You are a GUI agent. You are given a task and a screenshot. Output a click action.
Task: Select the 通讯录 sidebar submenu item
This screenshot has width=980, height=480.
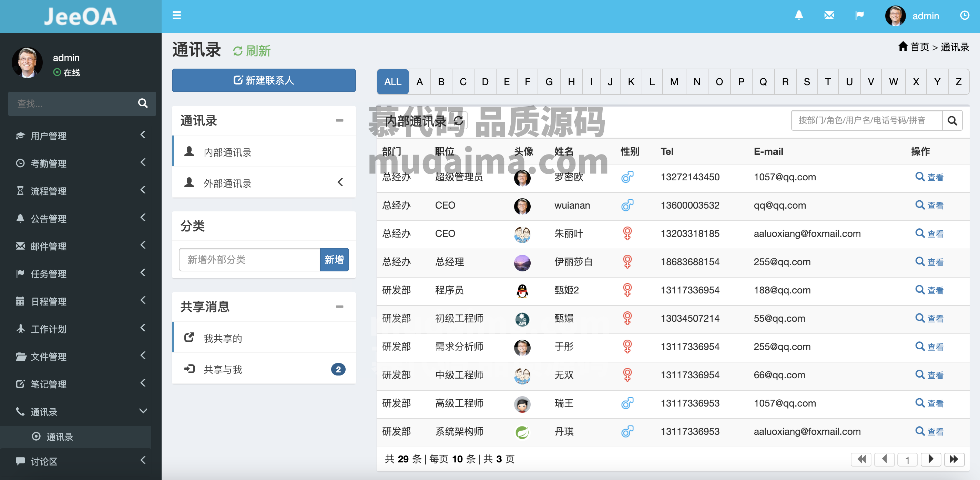pyautogui.click(x=76, y=437)
